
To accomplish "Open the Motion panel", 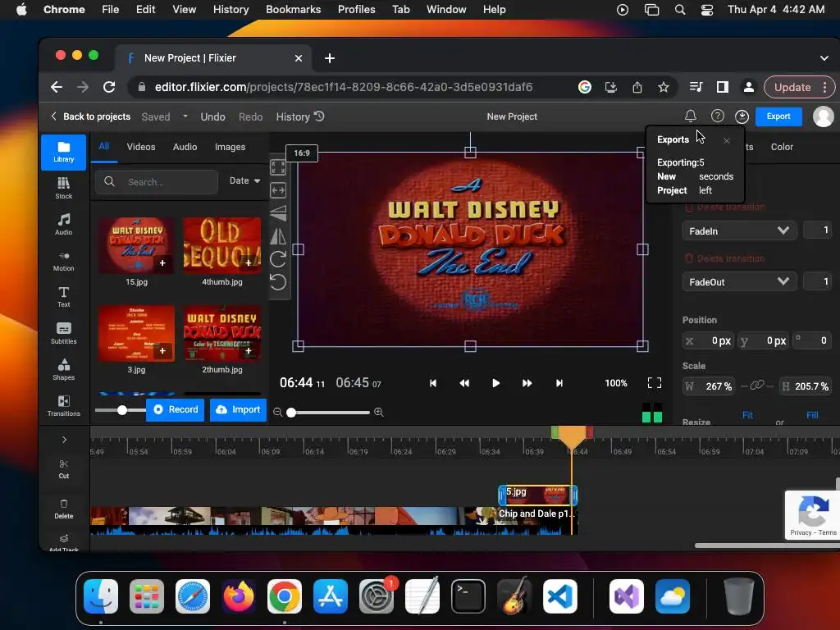I will click(x=63, y=261).
